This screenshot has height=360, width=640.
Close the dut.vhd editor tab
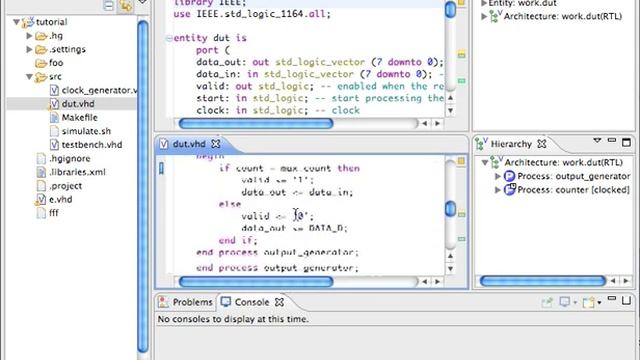coord(216,144)
